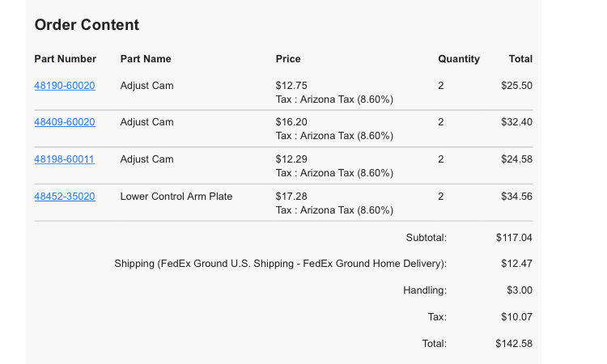
Task: Open part number 48190-60020 link
Action: pos(65,86)
